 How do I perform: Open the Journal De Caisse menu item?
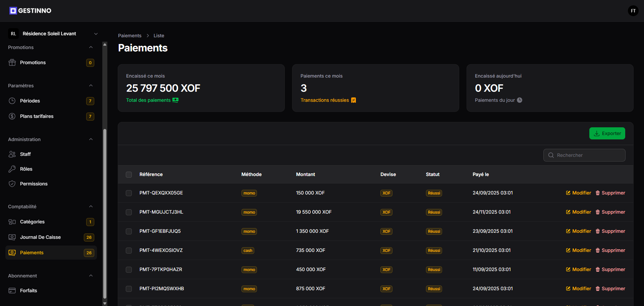click(51, 237)
